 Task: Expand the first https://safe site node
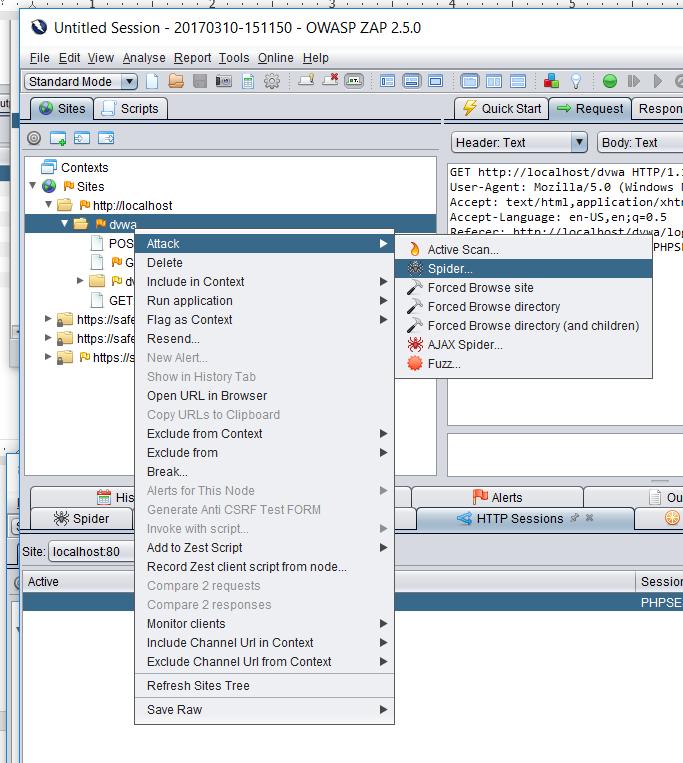pos(48,319)
